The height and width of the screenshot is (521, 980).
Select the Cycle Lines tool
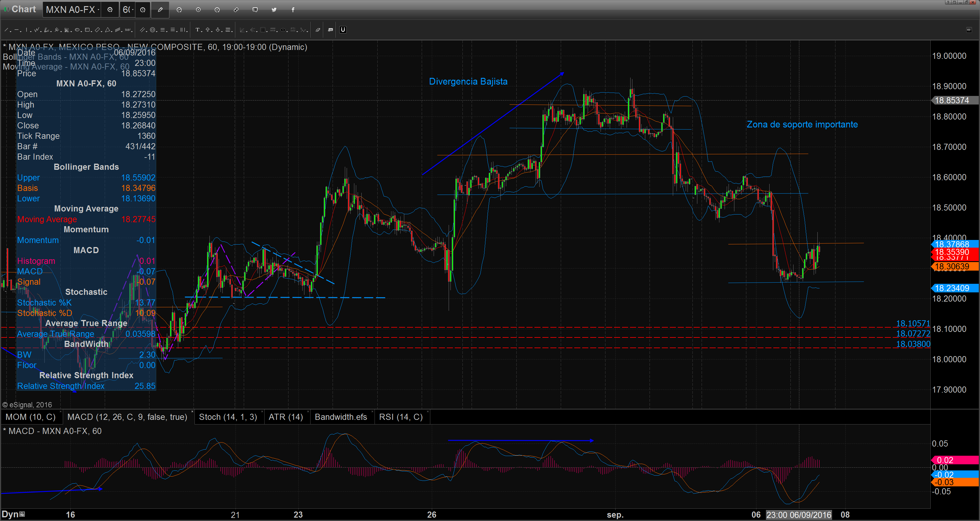pyautogui.click(x=128, y=30)
